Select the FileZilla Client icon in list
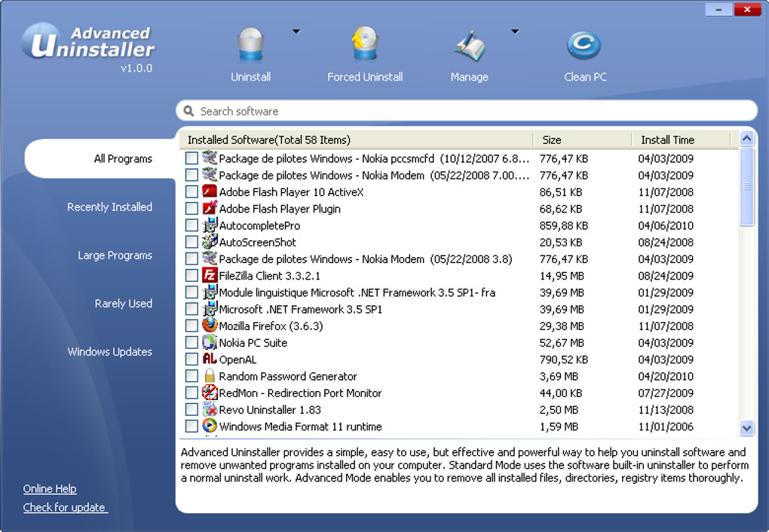 210,276
